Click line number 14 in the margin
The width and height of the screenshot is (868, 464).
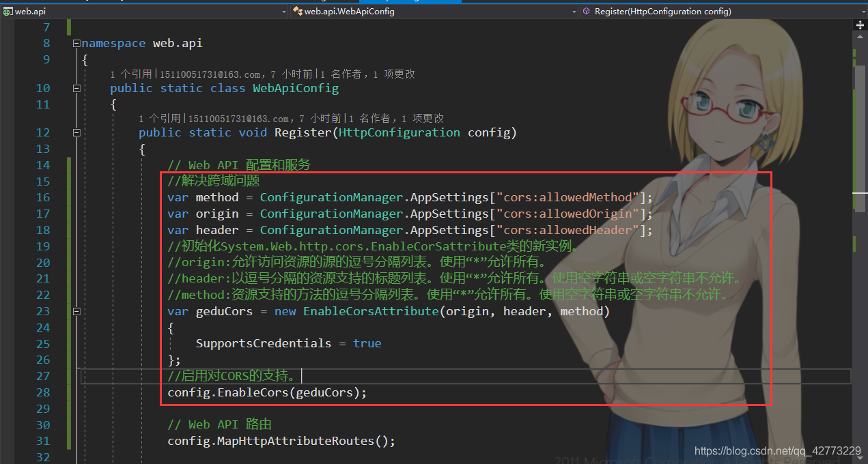pyautogui.click(x=43, y=164)
